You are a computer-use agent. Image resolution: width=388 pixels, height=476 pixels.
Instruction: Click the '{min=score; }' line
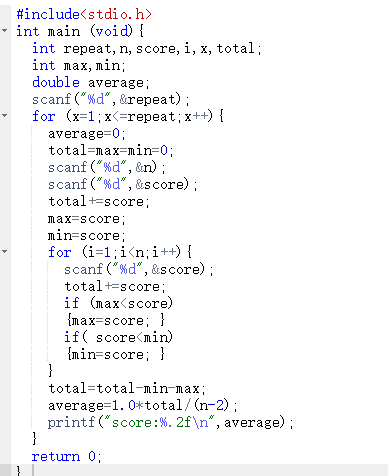pyautogui.click(x=115, y=354)
